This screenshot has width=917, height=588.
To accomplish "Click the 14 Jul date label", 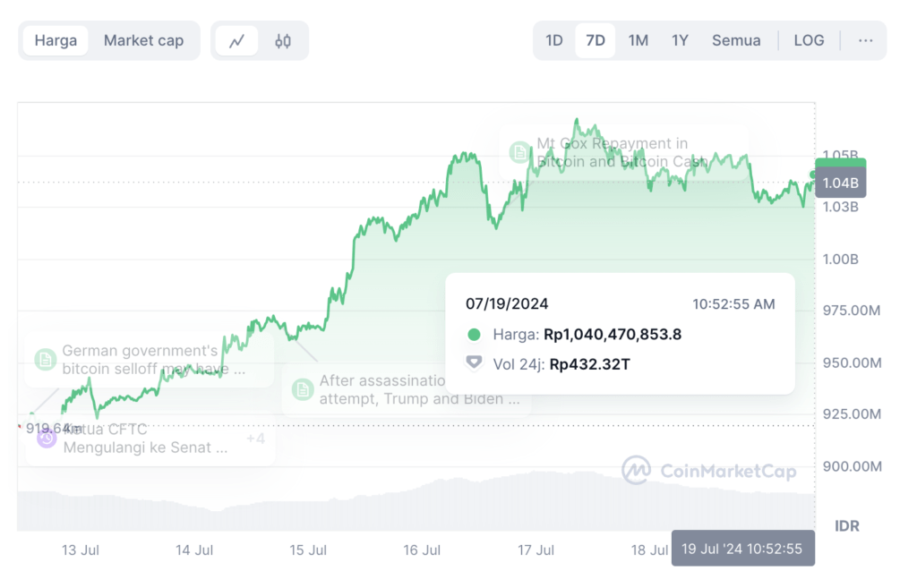I will 194,550.
